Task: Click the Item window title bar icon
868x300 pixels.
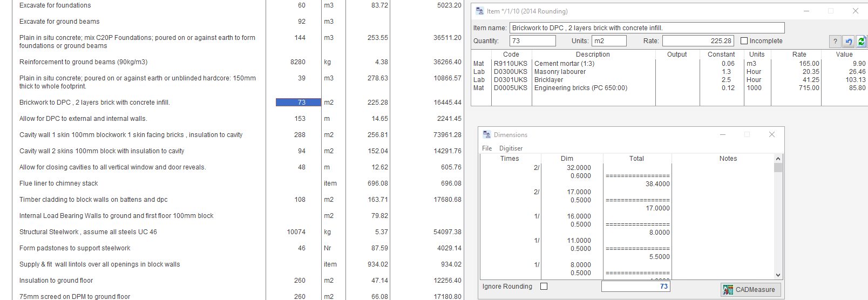Action: point(480,11)
